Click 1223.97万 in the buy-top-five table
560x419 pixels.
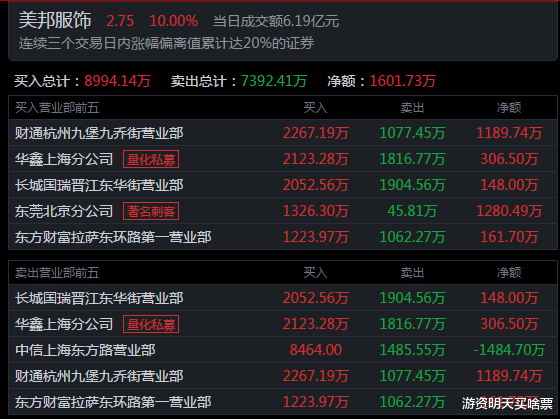316,237
